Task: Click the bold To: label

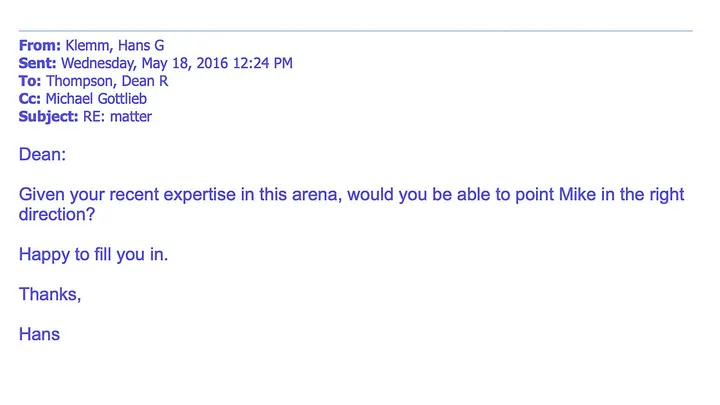Action: click(30, 81)
